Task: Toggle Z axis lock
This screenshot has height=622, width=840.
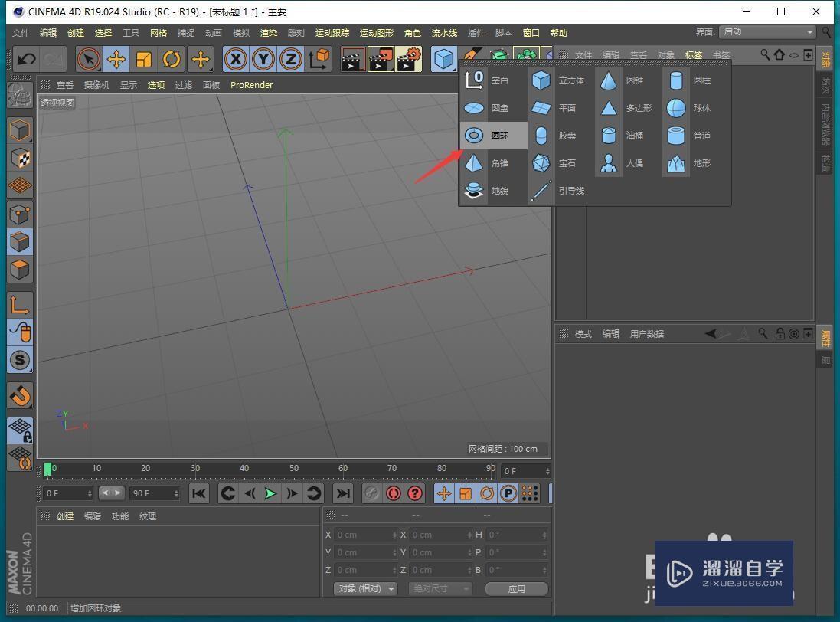Action: point(291,59)
